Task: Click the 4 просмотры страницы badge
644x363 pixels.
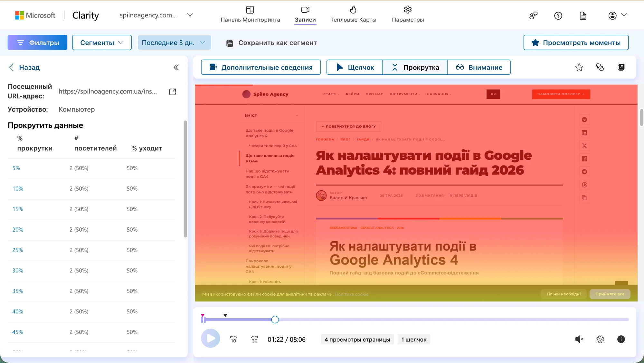Action: 357,339
